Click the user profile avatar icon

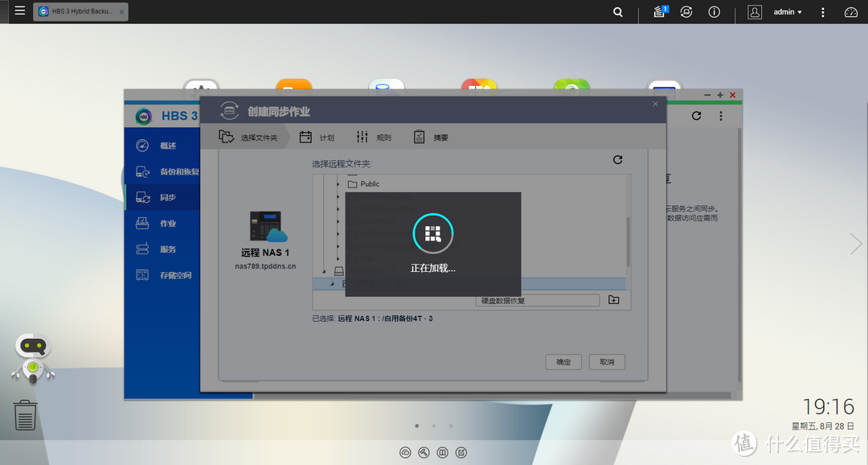pos(755,11)
